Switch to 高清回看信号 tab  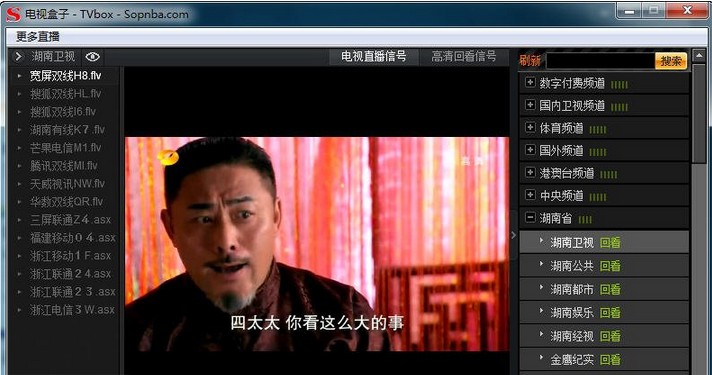(x=464, y=56)
